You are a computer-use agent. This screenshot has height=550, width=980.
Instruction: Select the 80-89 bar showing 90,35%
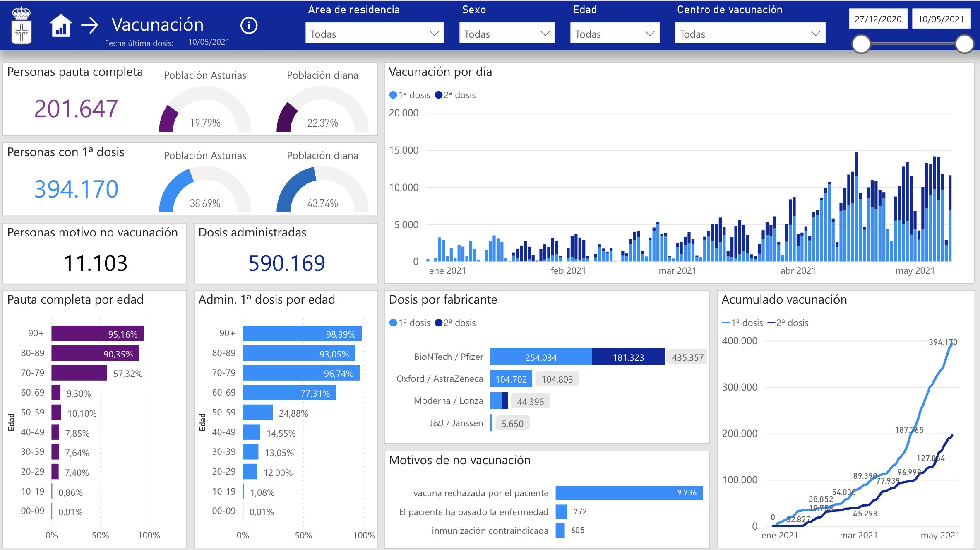tap(95, 353)
